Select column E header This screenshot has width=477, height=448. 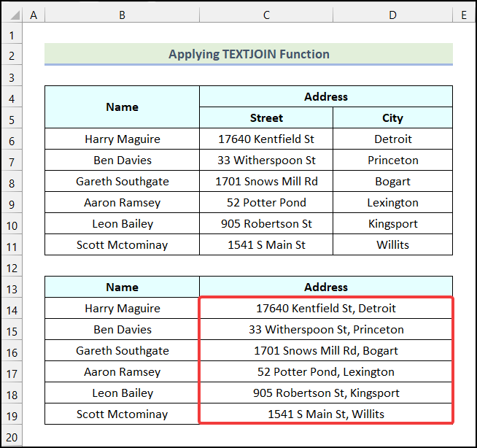[464, 15]
